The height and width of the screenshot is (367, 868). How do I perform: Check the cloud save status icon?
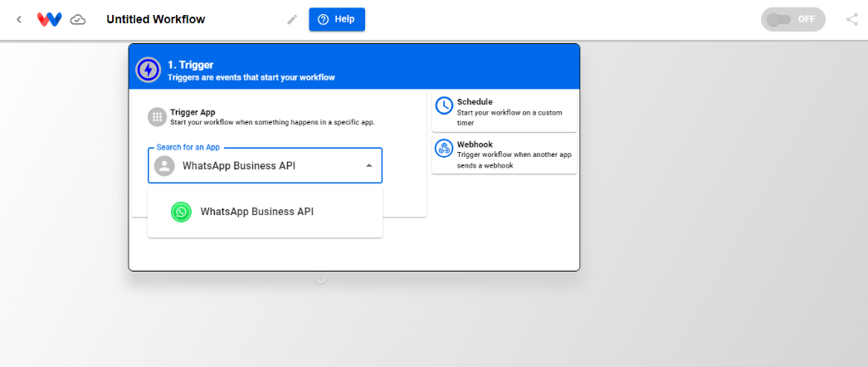78,20
